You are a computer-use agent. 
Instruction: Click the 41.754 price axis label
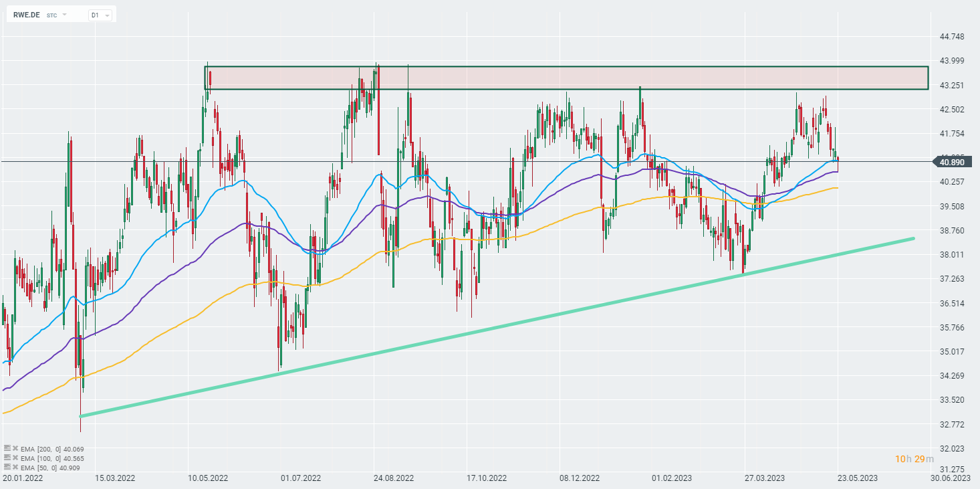(951, 134)
